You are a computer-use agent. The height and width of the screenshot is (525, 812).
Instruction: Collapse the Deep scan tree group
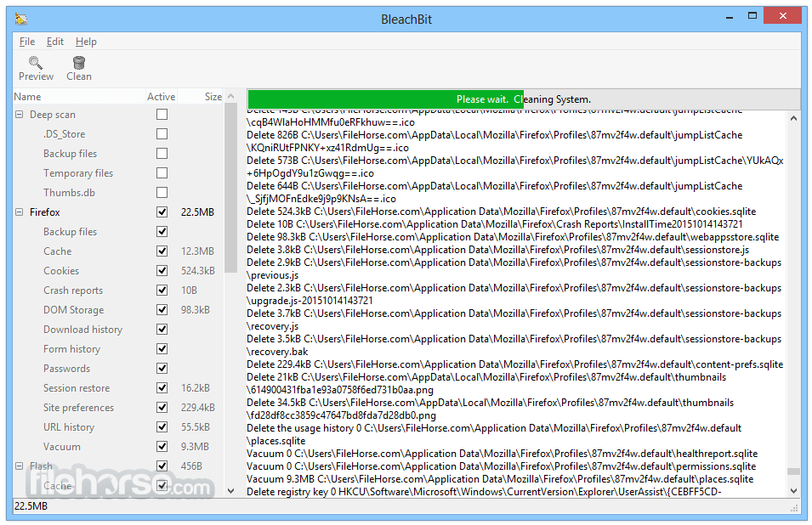(20, 115)
